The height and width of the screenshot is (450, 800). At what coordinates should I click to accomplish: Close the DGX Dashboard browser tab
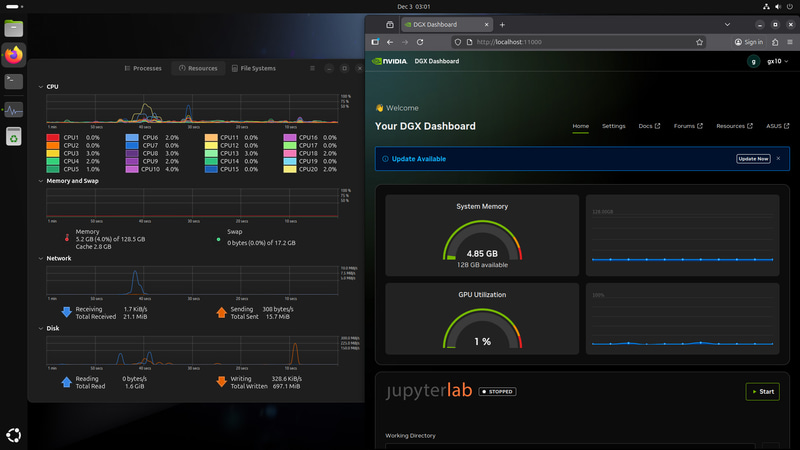coord(486,24)
